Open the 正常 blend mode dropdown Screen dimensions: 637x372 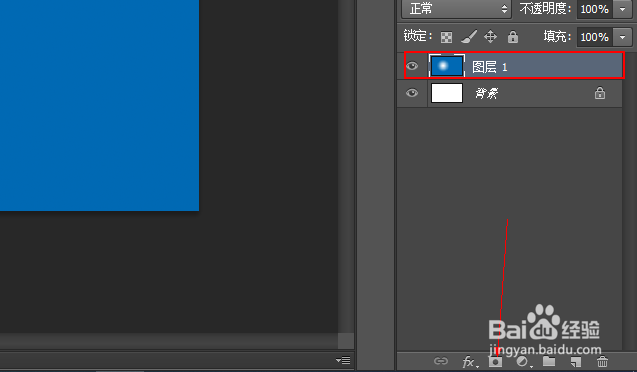point(456,9)
